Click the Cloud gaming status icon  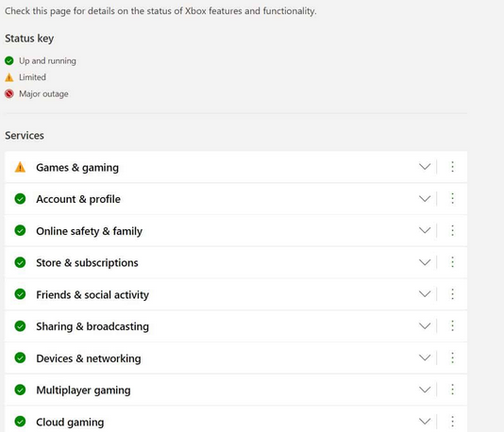pyautogui.click(x=20, y=421)
